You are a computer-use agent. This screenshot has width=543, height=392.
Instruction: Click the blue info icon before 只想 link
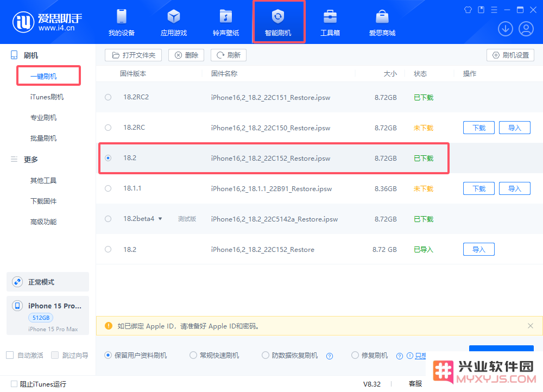click(x=409, y=356)
